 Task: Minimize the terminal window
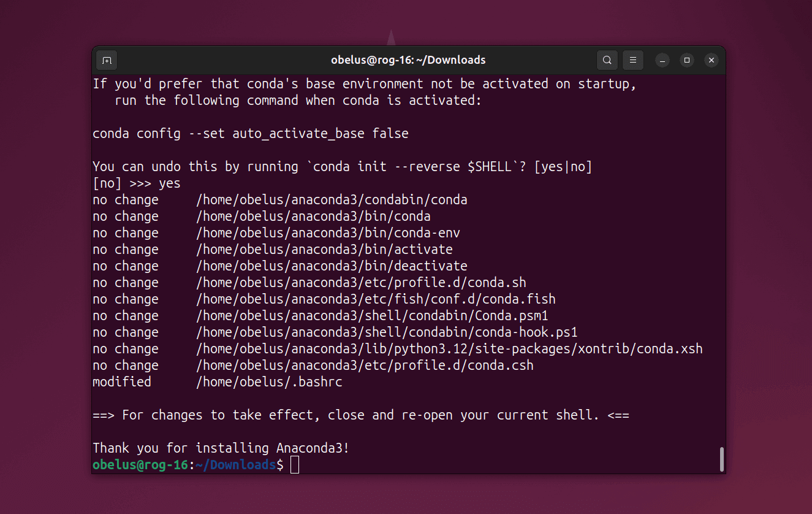coord(662,60)
